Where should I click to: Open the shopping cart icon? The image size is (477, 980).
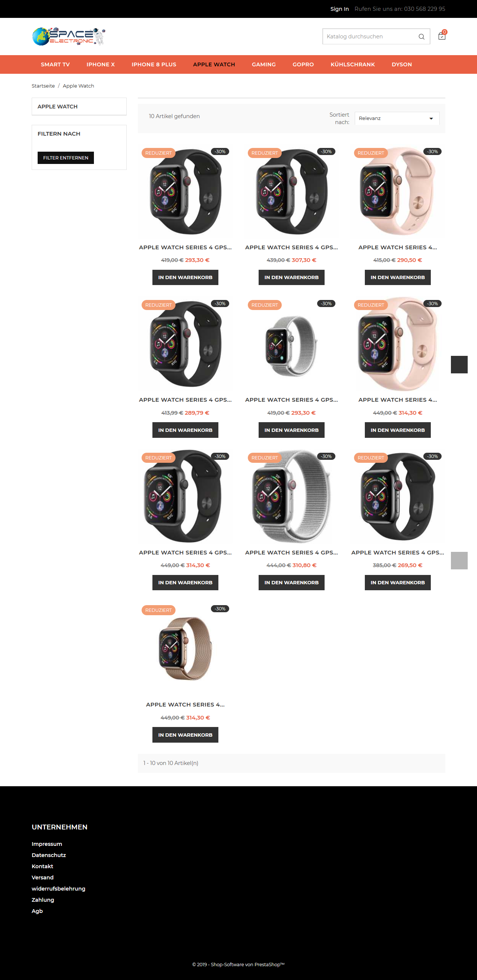[442, 36]
